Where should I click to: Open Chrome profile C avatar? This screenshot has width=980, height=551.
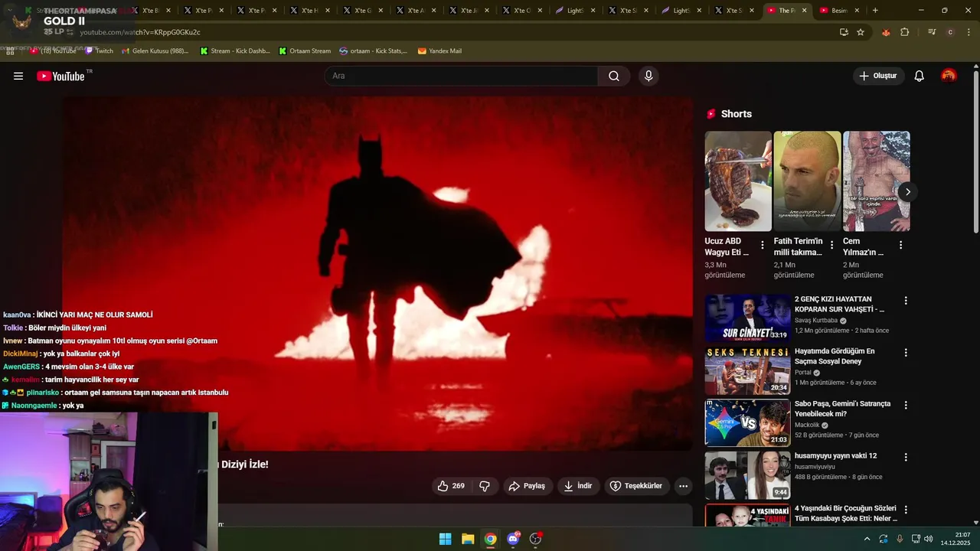coord(950,32)
